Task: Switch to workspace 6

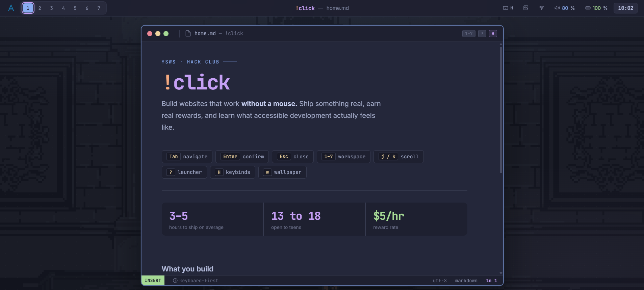Action: [x=87, y=8]
